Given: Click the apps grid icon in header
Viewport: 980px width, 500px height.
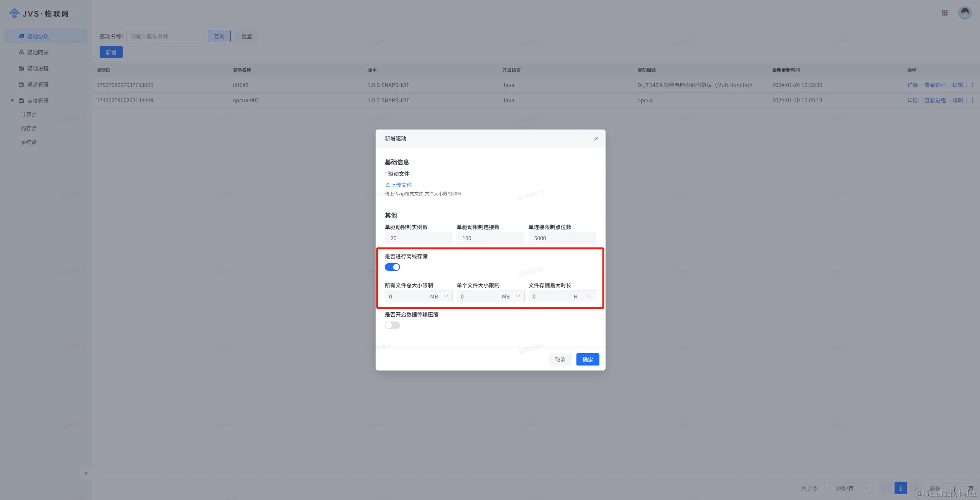Looking at the screenshot, I should (945, 13).
